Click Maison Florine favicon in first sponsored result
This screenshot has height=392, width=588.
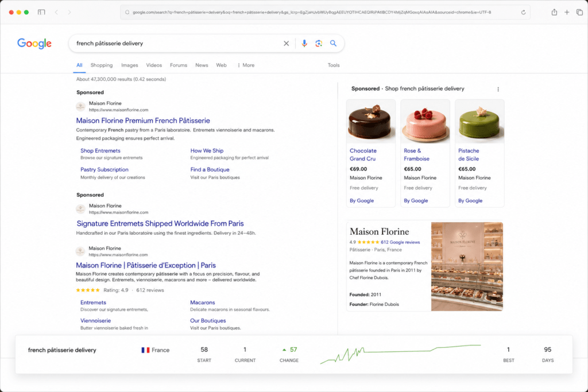click(x=80, y=107)
